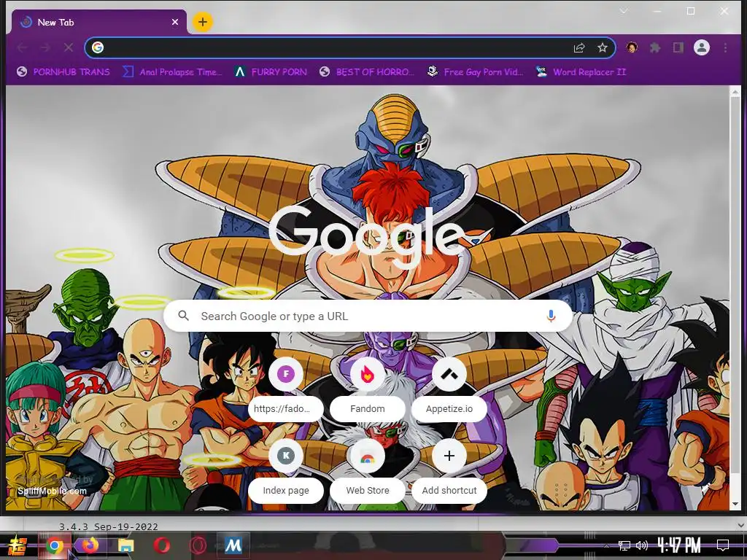Open the volume speaker tray icon
This screenshot has height=560, width=747.
pyautogui.click(x=642, y=545)
